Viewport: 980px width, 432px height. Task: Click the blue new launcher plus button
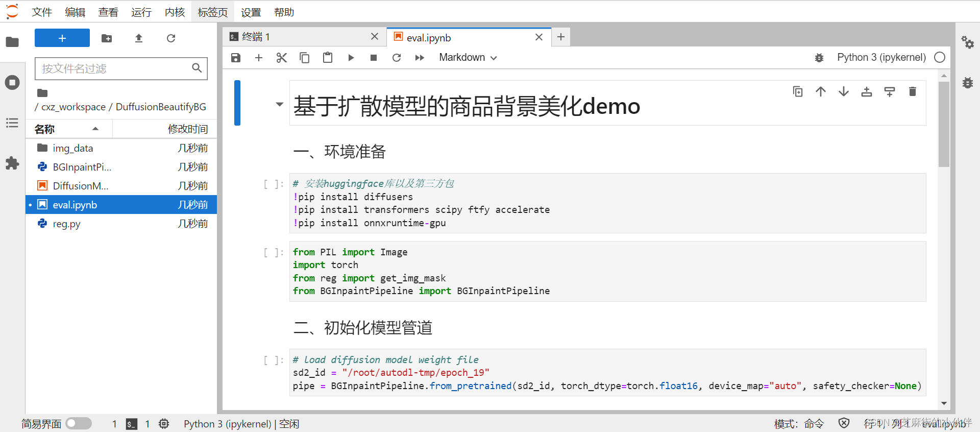click(x=62, y=38)
